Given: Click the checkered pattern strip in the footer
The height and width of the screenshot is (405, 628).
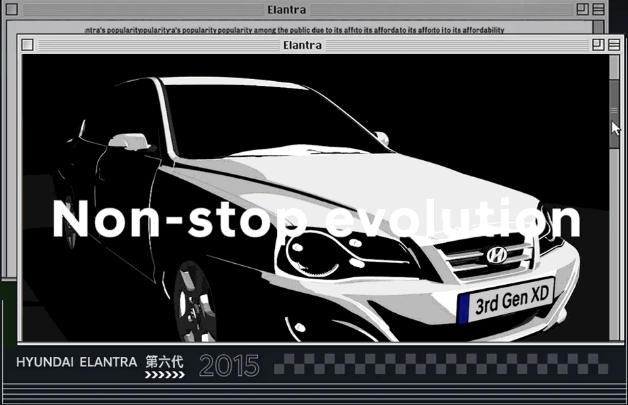Looking at the screenshot, I should (440, 364).
